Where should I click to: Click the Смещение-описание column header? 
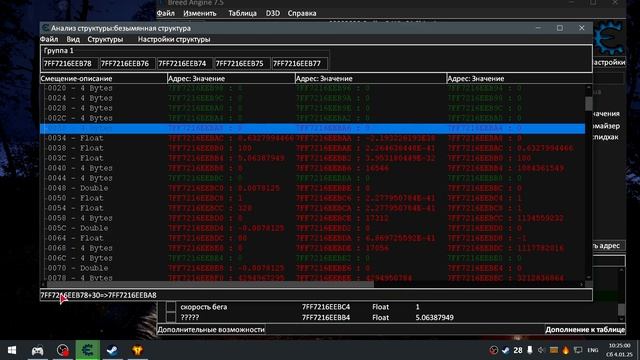coord(104,78)
